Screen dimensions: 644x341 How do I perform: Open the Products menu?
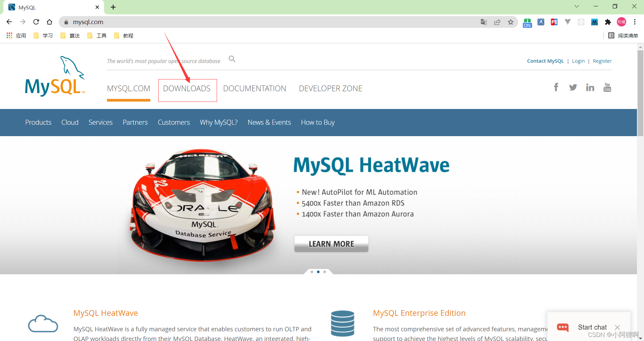38,122
